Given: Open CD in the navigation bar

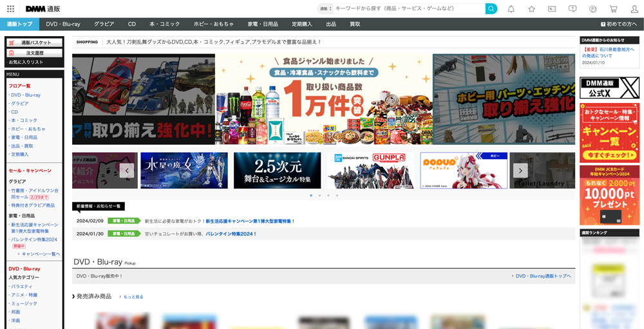Looking at the screenshot, I should [x=132, y=24].
